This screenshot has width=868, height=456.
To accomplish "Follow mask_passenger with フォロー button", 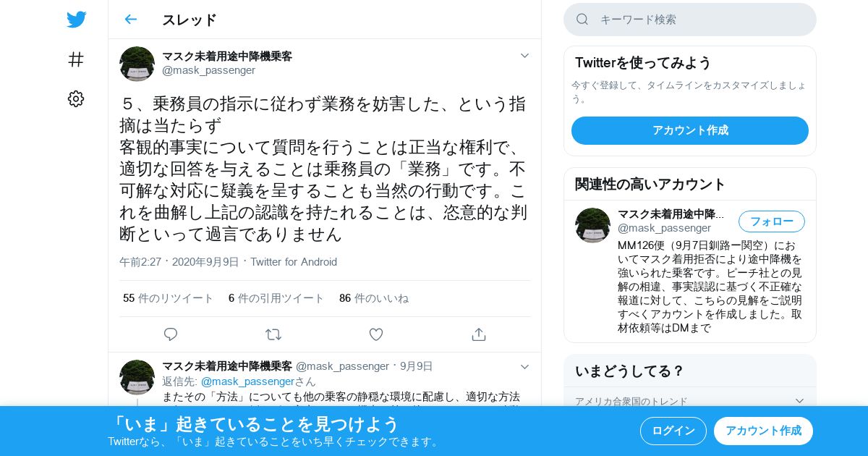I will [x=771, y=221].
